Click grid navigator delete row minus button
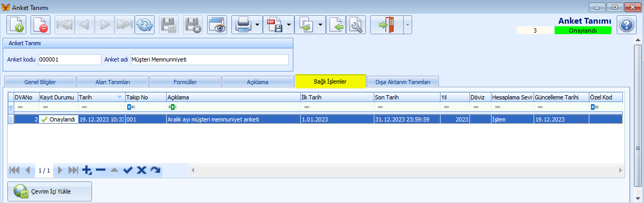The height and width of the screenshot is (203, 644). 101,170
